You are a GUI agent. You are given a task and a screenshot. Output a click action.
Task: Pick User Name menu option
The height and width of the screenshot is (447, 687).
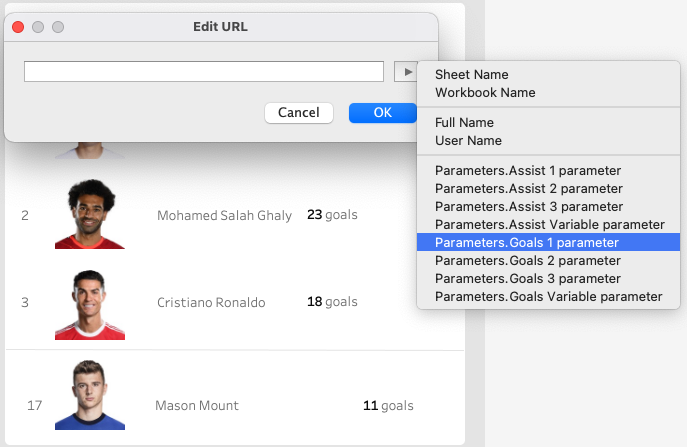[468, 141]
